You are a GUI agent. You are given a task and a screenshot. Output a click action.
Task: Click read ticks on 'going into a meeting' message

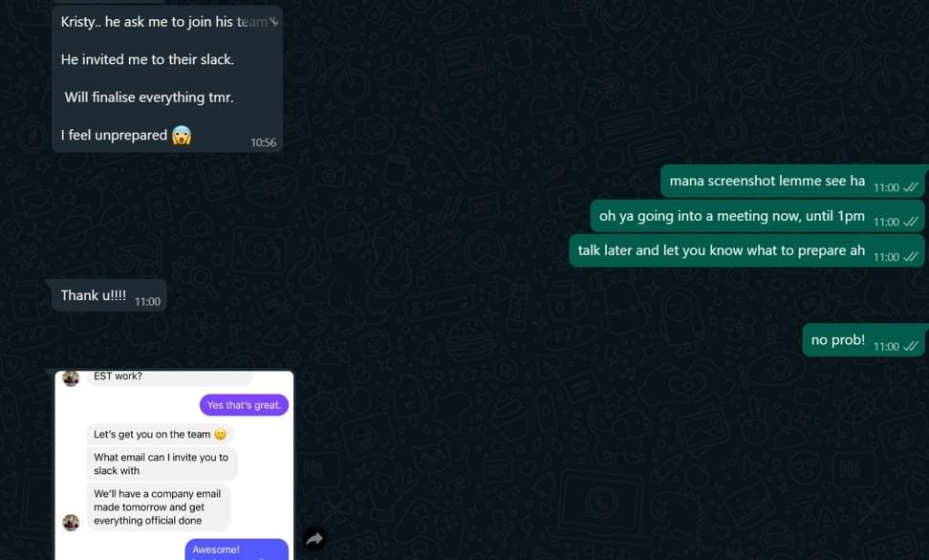[911, 222]
